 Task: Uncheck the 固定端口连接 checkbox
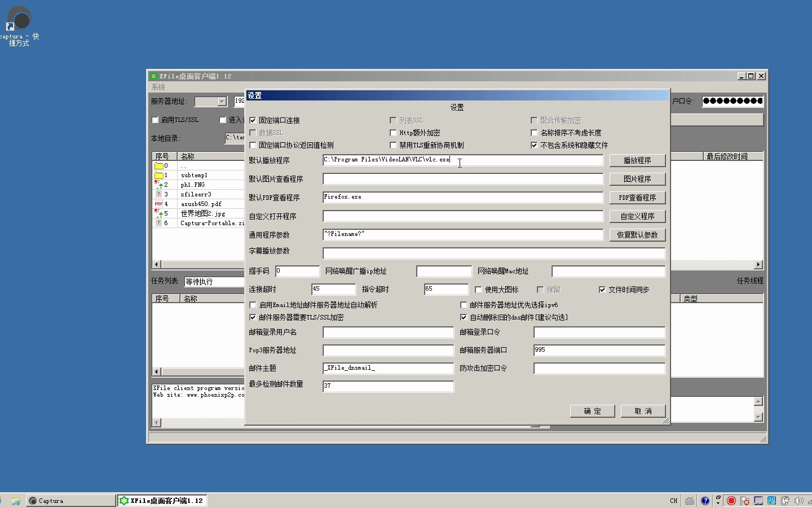[253, 120]
